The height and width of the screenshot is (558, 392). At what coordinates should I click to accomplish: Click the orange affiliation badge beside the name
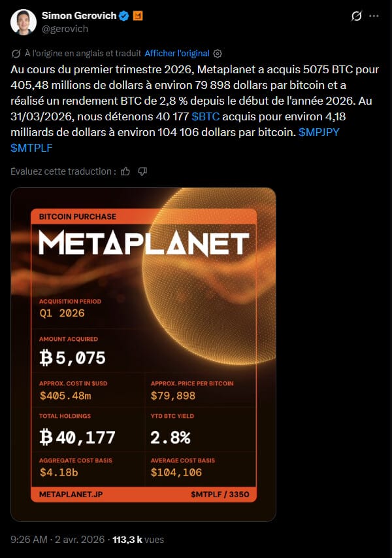click(x=138, y=16)
